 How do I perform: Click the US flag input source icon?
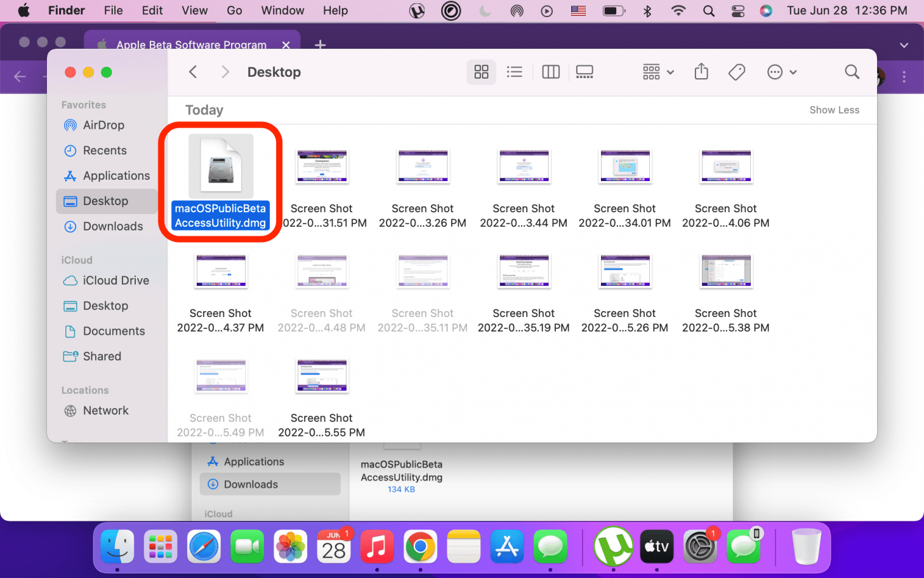(578, 11)
